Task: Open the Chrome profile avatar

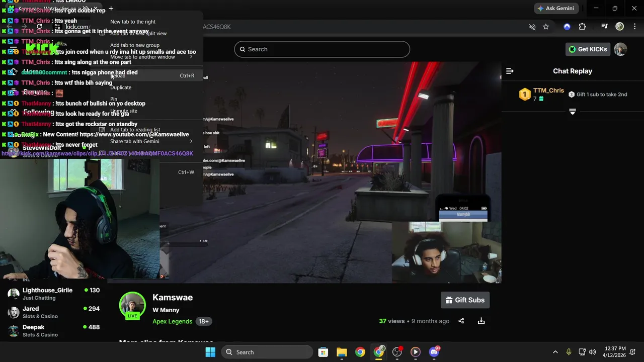Action: [x=620, y=27]
